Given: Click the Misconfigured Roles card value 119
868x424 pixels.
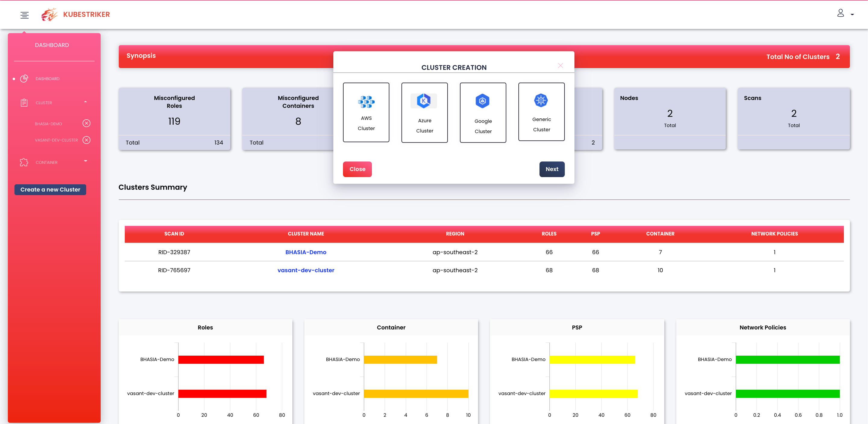Looking at the screenshot, I should point(174,121).
